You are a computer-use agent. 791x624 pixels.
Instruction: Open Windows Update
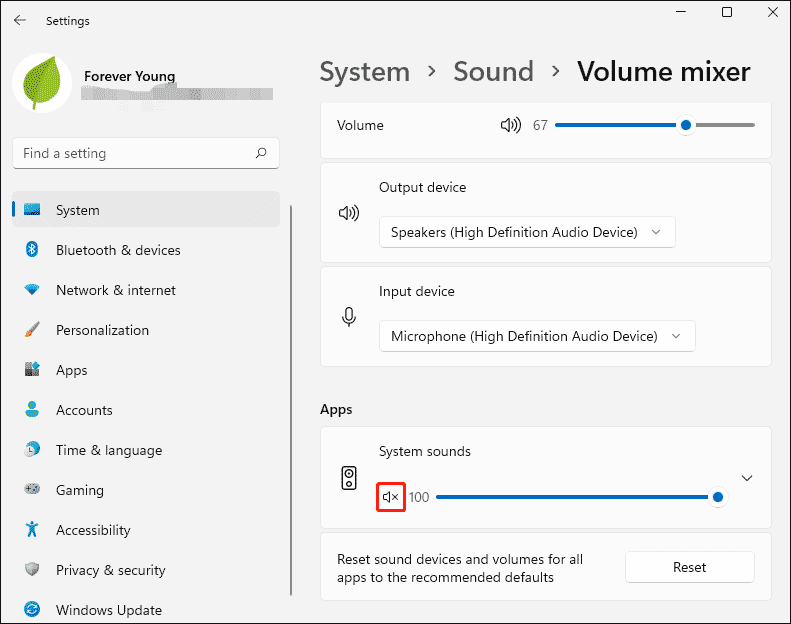pyautogui.click(x=146, y=610)
